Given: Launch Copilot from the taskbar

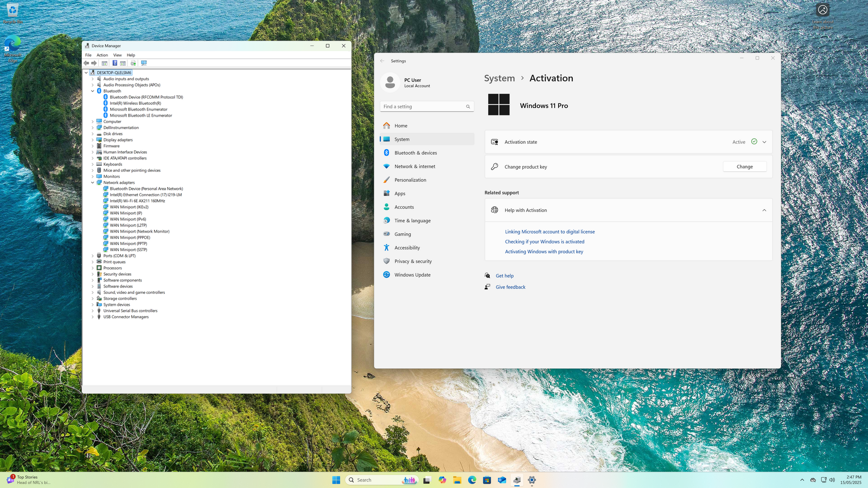Looking at the screenshot, I should [x=442, y=480].
